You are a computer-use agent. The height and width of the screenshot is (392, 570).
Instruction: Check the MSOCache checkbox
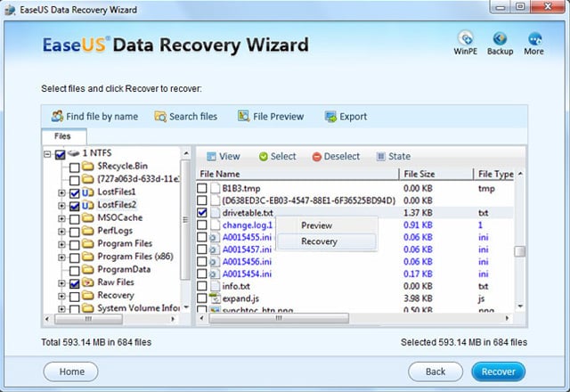click(74, 219)
